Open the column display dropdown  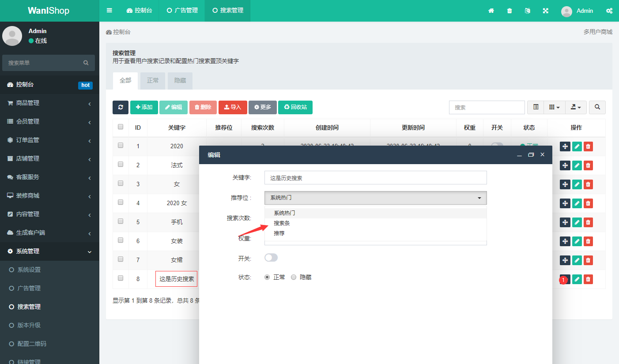coord(554,107)
